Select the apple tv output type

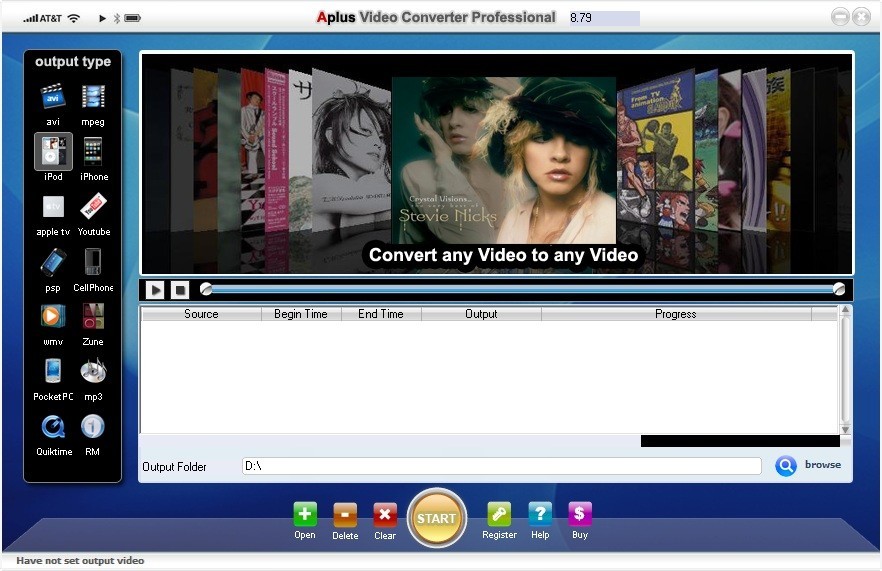[53, 207]
